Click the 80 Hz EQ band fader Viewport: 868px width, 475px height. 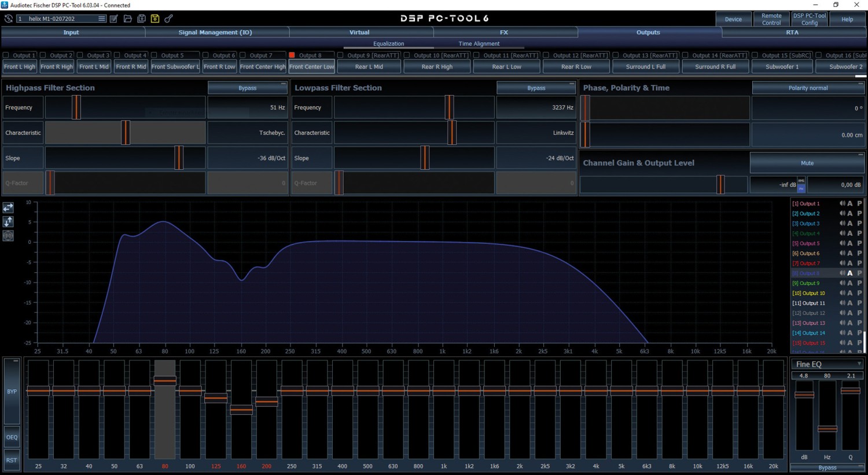(x=165, y=381)
